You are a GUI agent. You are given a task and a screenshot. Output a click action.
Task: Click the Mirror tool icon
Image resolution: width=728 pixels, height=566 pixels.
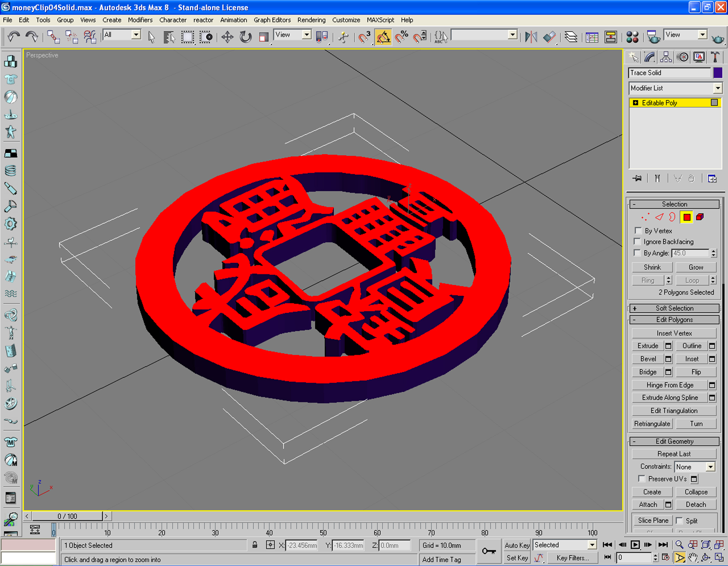pyautogui.click(x=531, y=37)
